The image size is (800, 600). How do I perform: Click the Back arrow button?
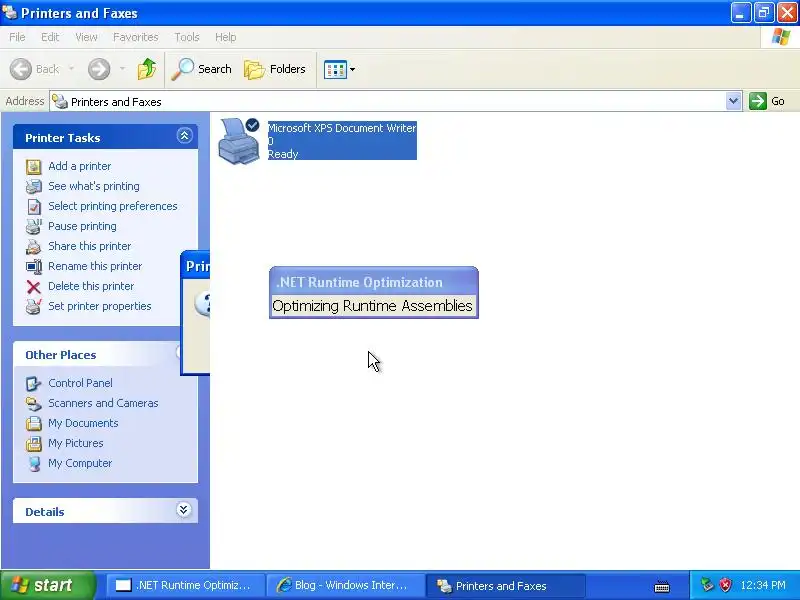click(21, 69)
